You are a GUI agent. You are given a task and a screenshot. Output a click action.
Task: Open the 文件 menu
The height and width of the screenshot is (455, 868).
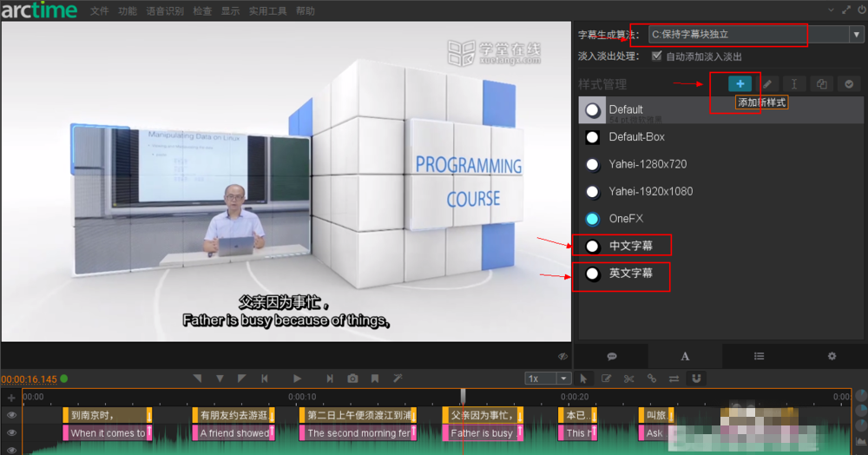(x=100, y=11)
